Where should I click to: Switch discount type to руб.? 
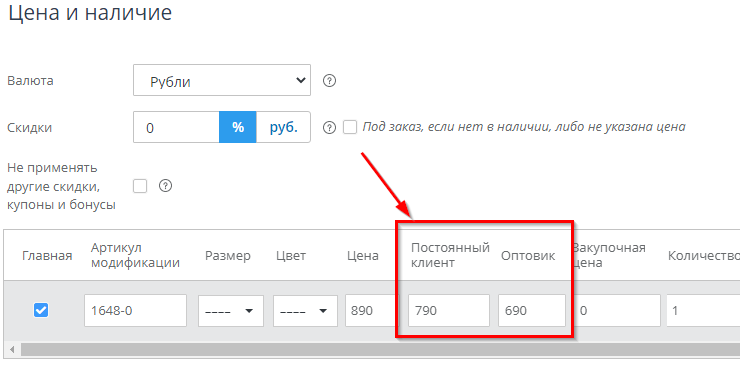283,127
